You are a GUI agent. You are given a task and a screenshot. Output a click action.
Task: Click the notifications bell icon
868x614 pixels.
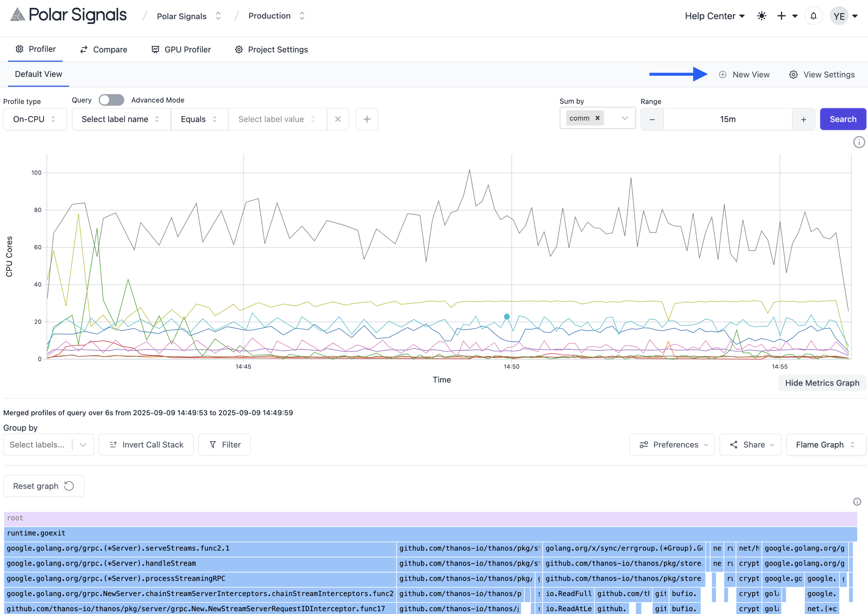tap(813, 16)
